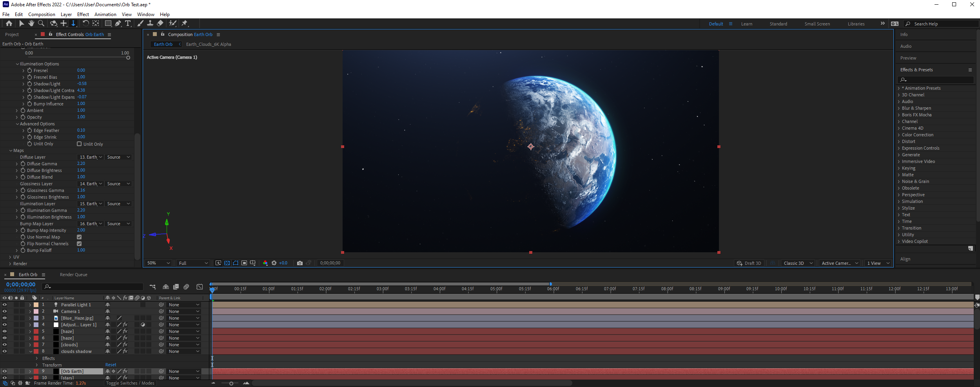Viewport: 980px width, 387px height.
Task: Click Reset on the Transform group
Action: tap(111, 365)
